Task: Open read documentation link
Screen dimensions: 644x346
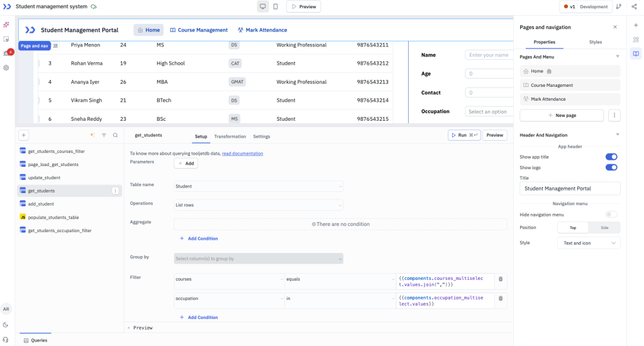Action: (242, 153)
